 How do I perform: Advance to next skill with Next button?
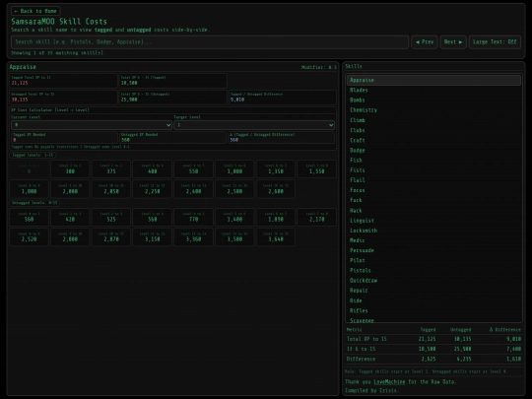453,42
